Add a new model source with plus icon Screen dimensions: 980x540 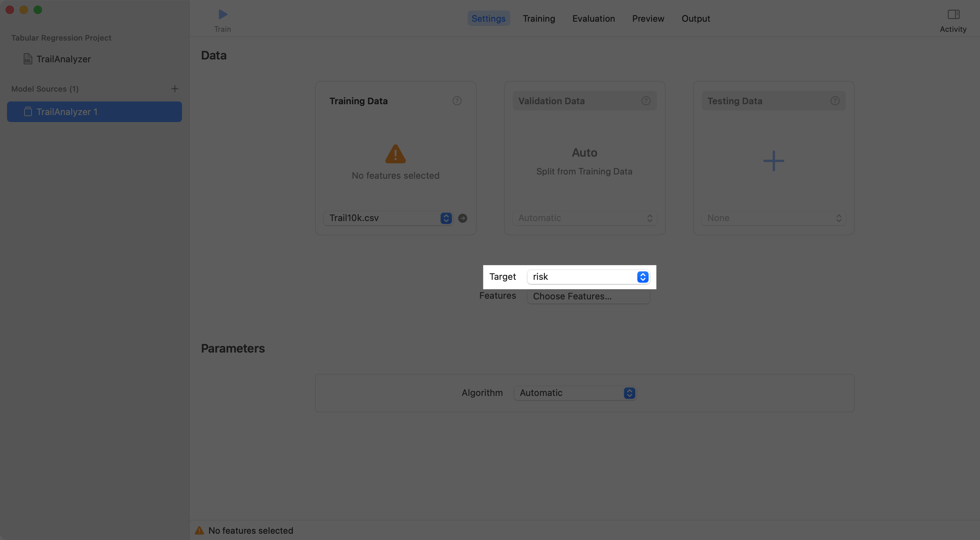click(175, 88)
